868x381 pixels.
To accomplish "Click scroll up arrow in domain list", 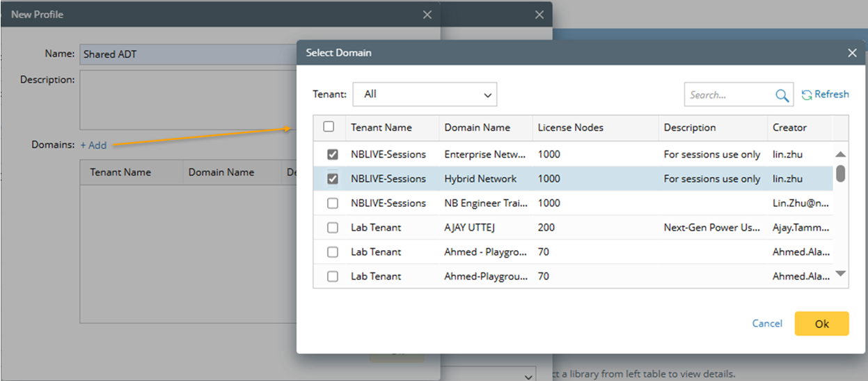I will (x=840, y=155).
